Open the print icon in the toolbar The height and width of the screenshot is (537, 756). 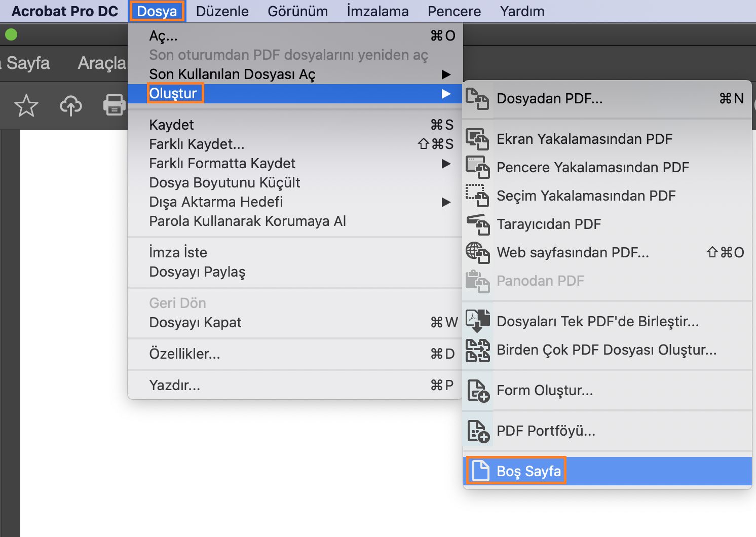115,105
